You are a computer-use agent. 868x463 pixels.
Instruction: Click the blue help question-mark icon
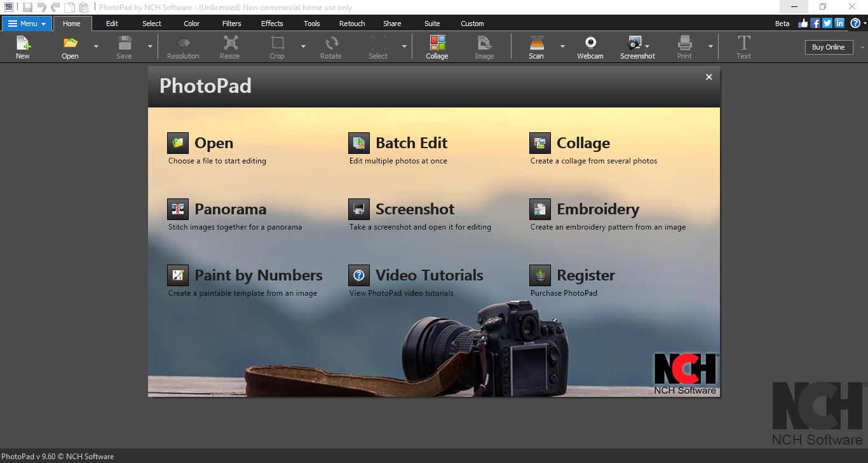(855, 24)
